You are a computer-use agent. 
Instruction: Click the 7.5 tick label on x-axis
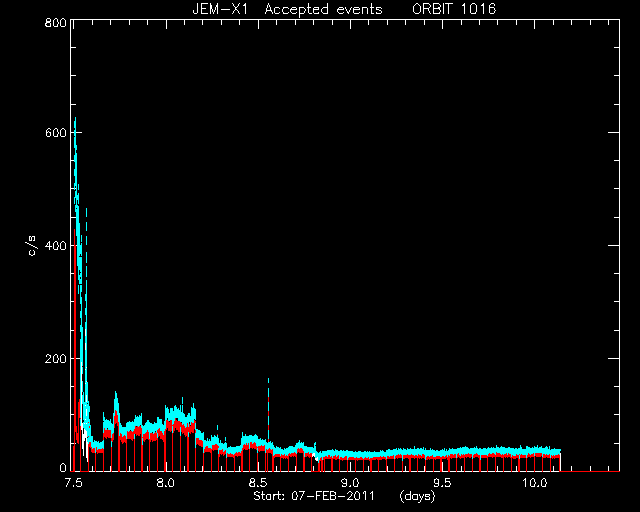coord(73,483)
